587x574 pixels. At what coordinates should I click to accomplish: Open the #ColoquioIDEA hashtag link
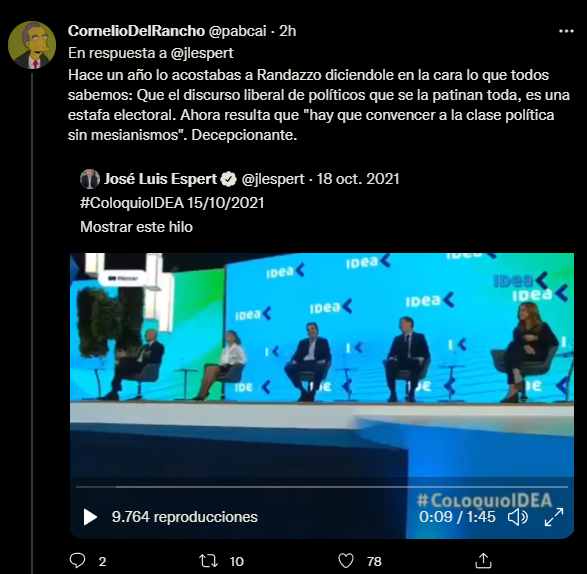coord(132,203)
